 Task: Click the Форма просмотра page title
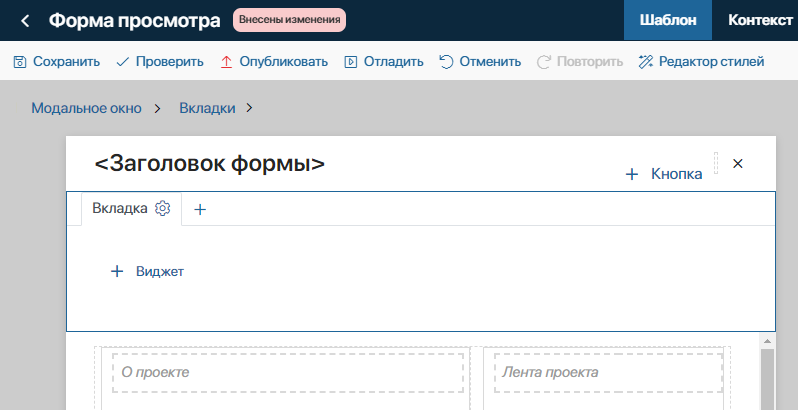pyautogui.click(x=135, y=21)
